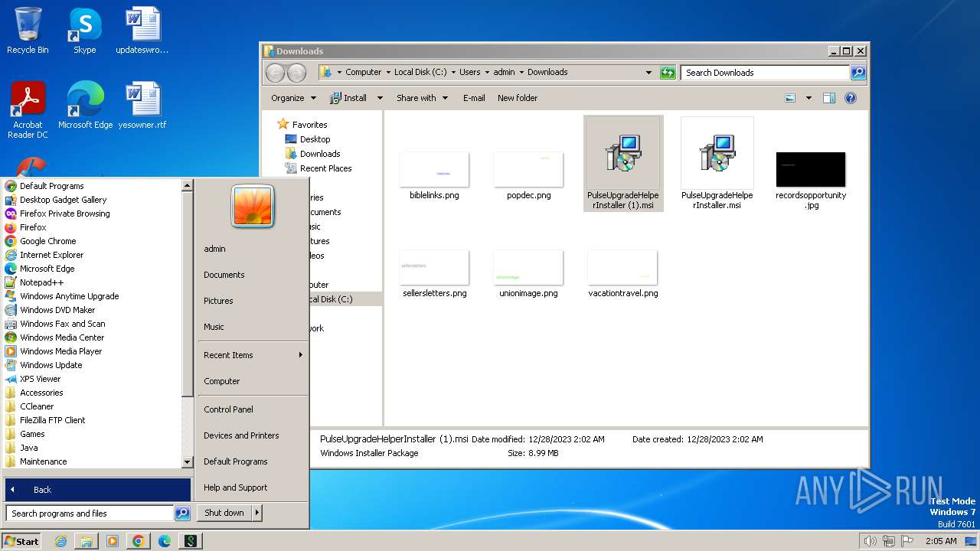Open Notepad++ from Start menu
The width and height of the screenshot is (980, 551).
(41, 282)
